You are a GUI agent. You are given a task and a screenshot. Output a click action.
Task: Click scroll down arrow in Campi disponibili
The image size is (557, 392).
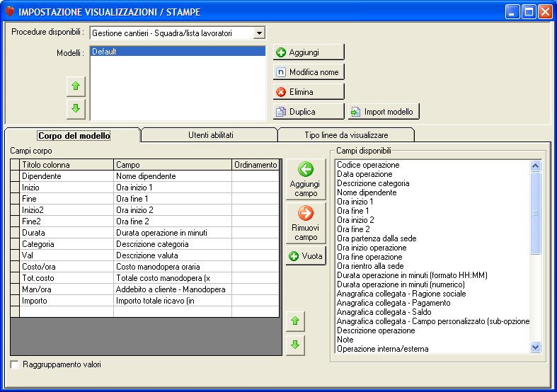[535, 347]
